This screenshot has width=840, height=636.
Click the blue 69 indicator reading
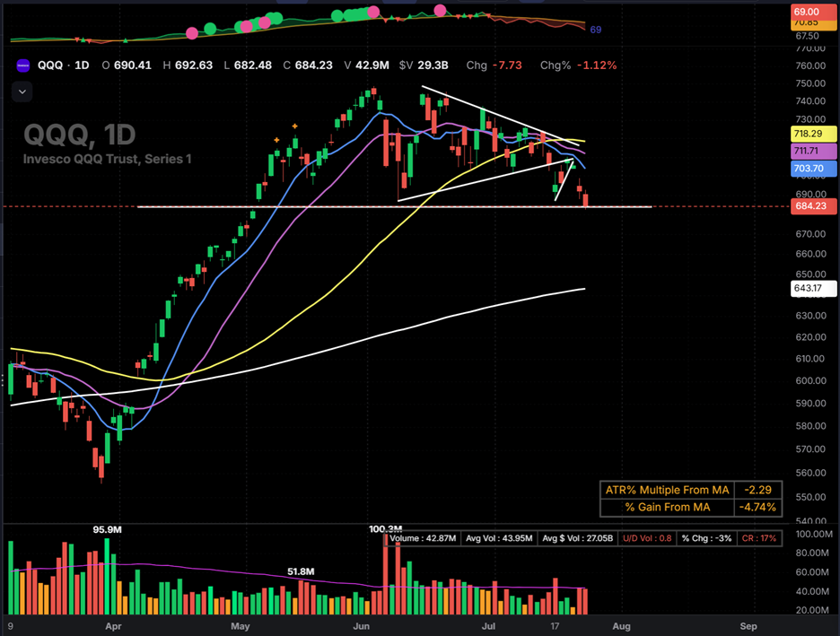tap(596, 30)
